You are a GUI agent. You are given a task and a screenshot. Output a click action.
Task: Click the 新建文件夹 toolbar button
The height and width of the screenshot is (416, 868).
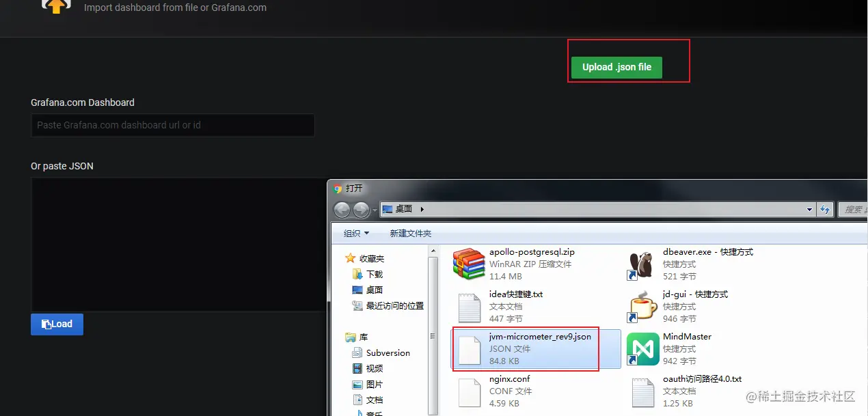point(411,234)
